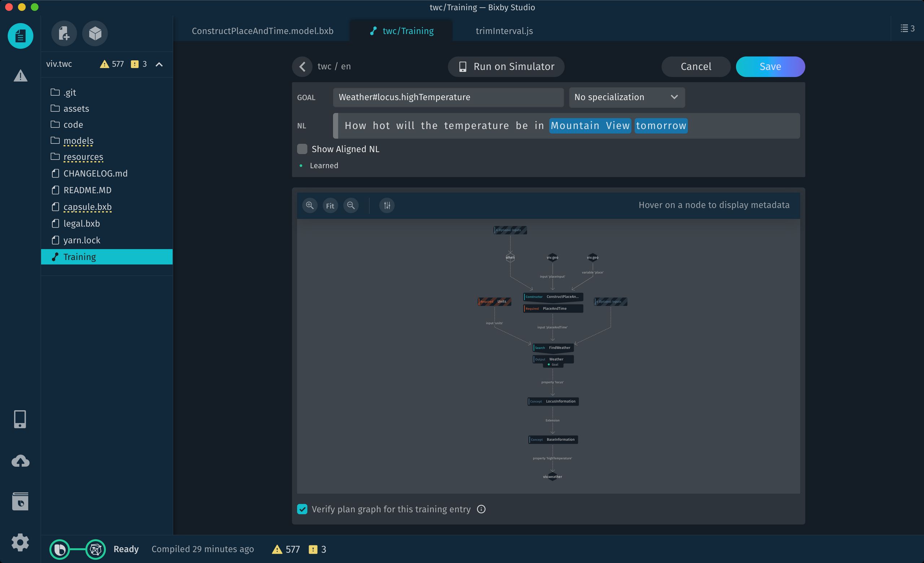Switch to trimInterval.js tab
Screen dimensions: 924x563
click(x=504, y=31)
